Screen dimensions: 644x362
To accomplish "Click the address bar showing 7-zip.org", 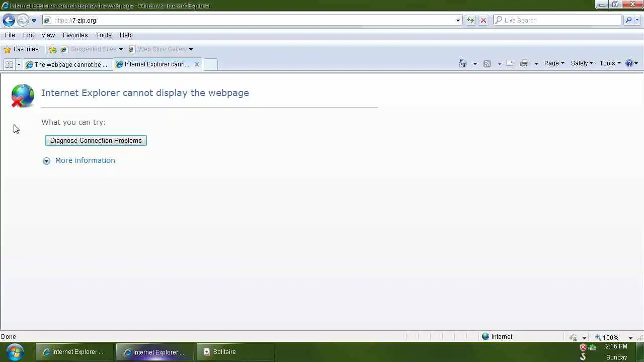I will 249,20.
